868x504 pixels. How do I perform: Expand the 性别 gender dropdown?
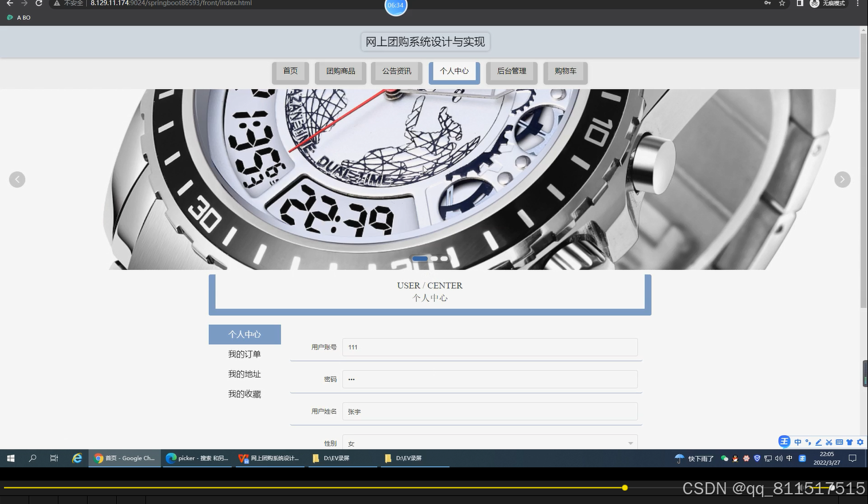click(490, 443)
